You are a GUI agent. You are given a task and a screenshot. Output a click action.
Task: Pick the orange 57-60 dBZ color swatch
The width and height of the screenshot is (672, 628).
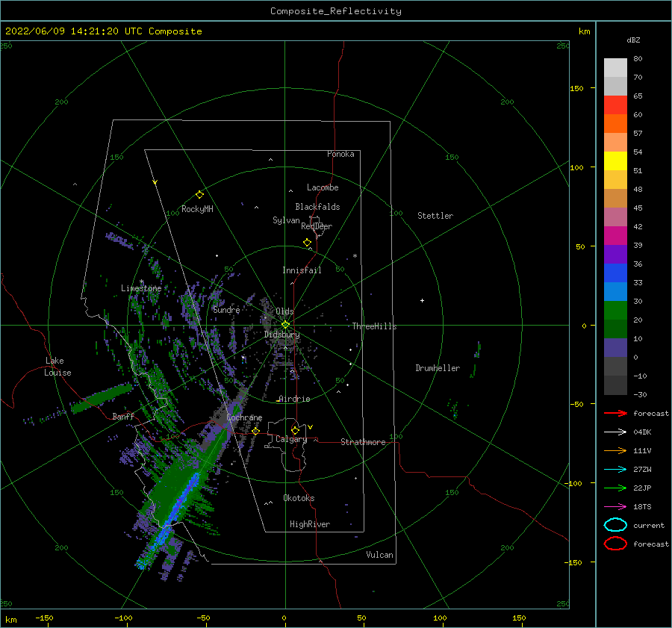(615, 124)
